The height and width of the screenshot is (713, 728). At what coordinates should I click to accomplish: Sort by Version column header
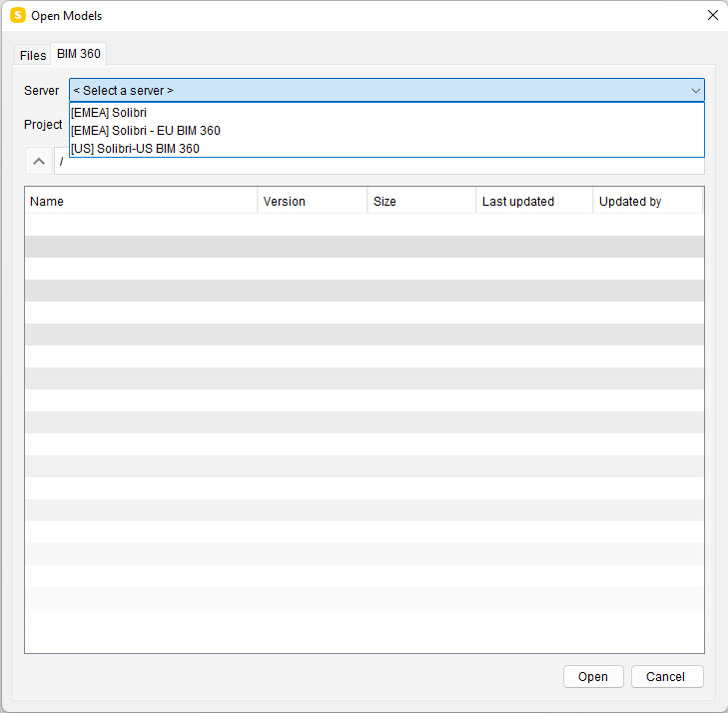click(x=312, y=201)
